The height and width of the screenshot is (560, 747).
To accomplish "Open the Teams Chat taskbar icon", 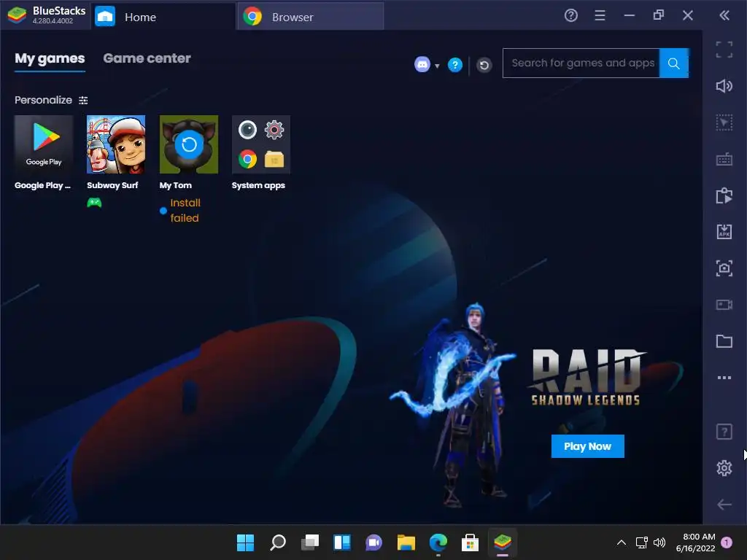I will 374,542.
